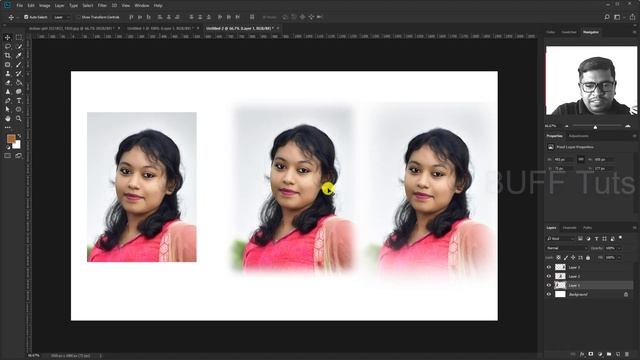Screen dimensions: 640x360
Task: Click the Auto-Align Layers icon in options bar
Action: 252,17
